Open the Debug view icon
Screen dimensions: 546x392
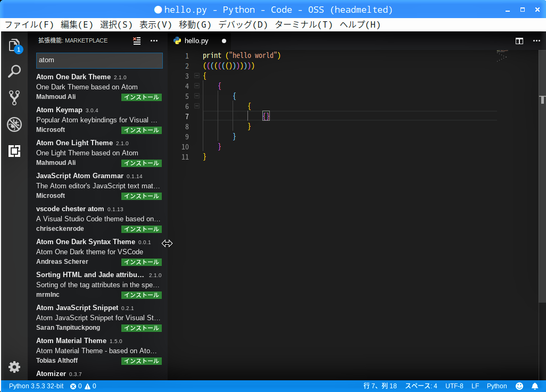14,124
